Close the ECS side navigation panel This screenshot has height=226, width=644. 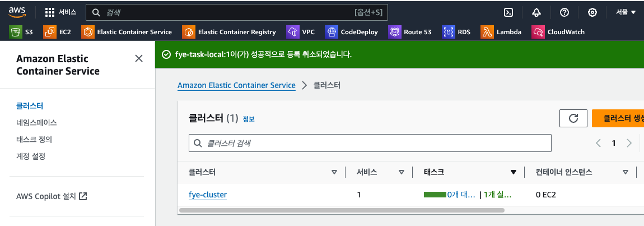(x=139, y=58)
